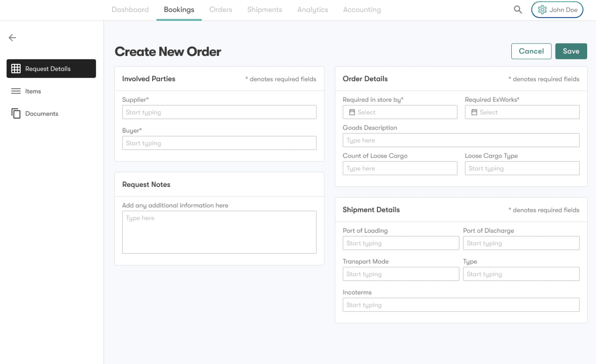
Task: Switch to the Dashboard tab
Action: (130, 9)
